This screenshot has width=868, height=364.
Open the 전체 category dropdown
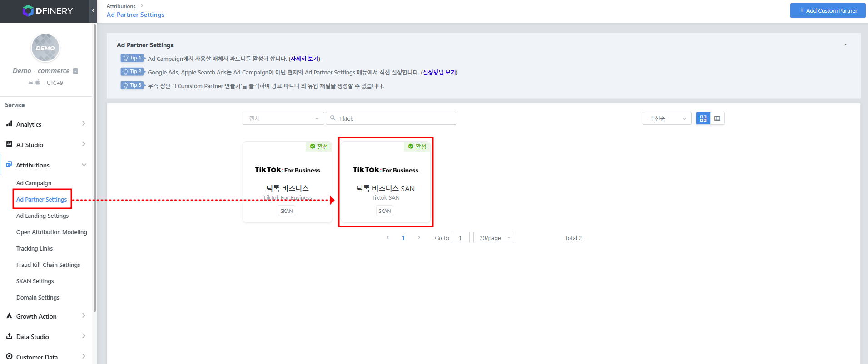283,118
